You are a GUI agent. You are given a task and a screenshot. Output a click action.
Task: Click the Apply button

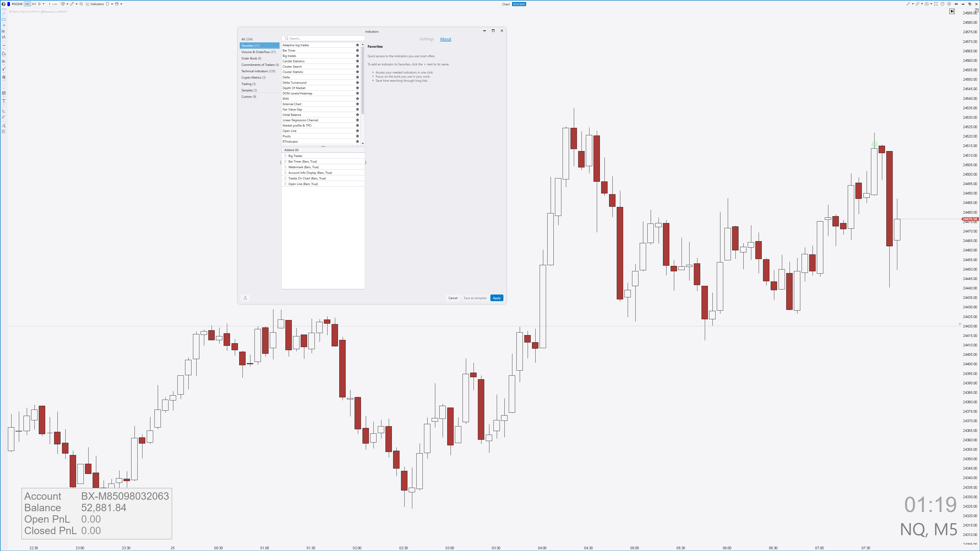[x=497, y=298]
